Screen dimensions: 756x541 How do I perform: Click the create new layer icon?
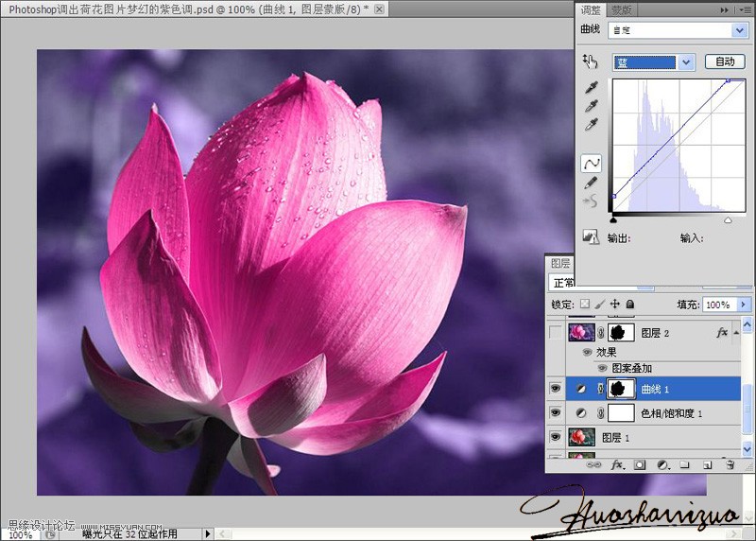(707, 464)
